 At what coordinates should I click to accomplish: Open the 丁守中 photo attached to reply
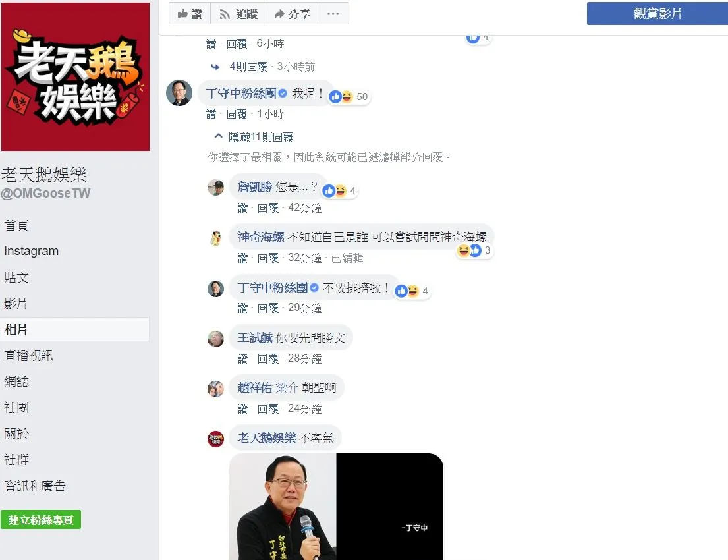click(336, 506)
